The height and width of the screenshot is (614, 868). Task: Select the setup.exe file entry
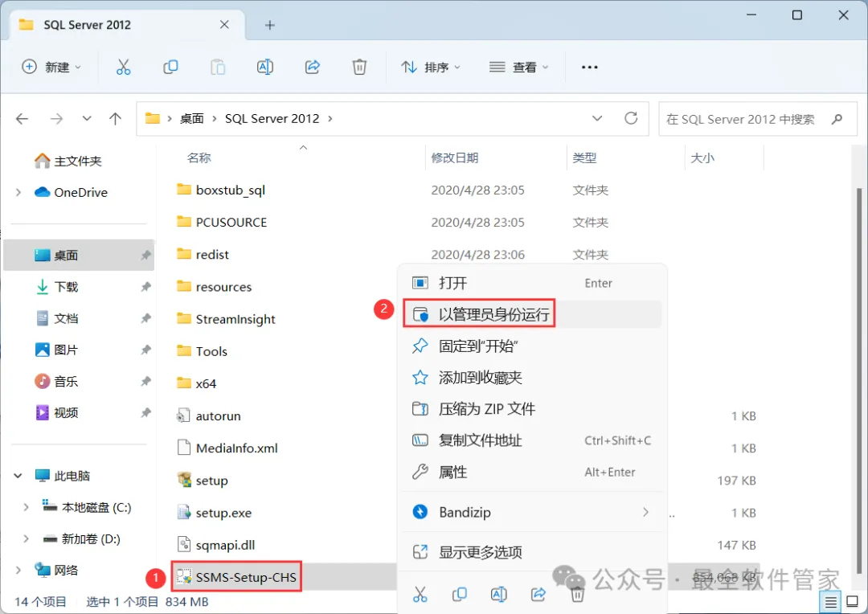223,513
